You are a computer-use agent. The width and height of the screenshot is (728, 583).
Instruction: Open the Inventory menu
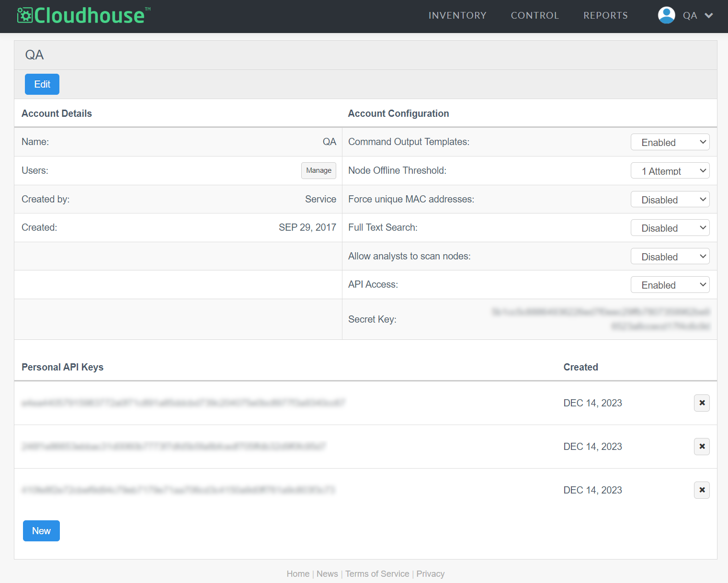pos(457,15)
